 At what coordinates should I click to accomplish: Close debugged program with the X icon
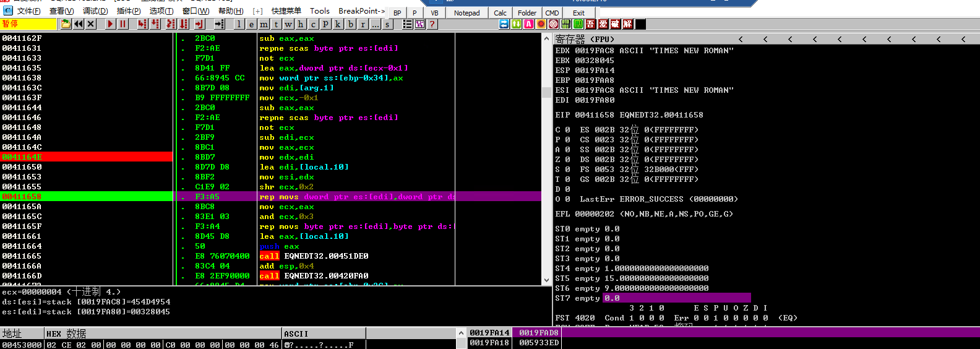pos(91,24)
